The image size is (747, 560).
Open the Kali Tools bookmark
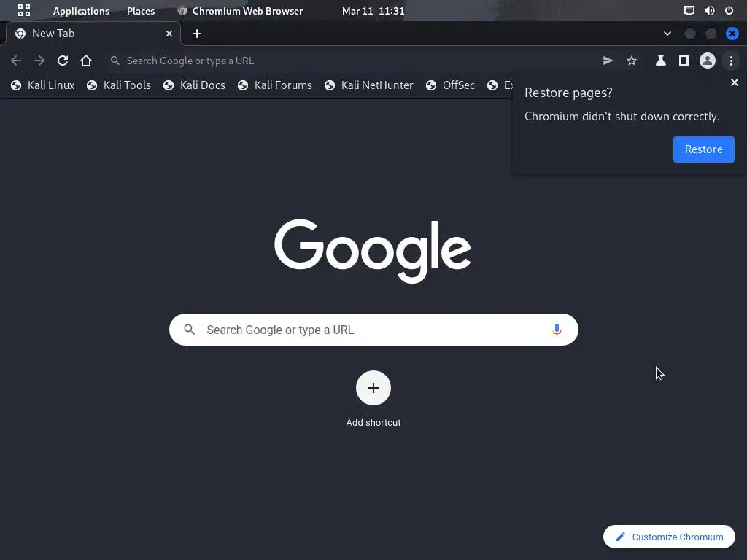pos(119,85)
